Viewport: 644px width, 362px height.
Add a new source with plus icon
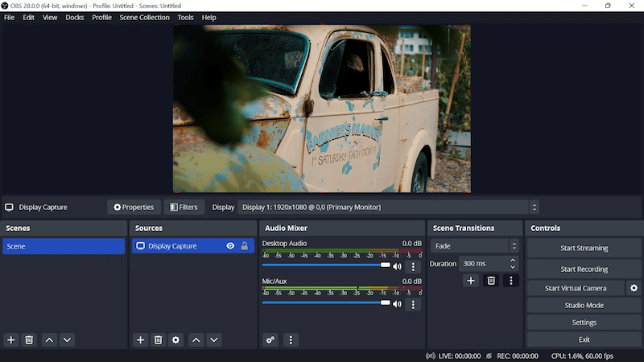(140, 340)
